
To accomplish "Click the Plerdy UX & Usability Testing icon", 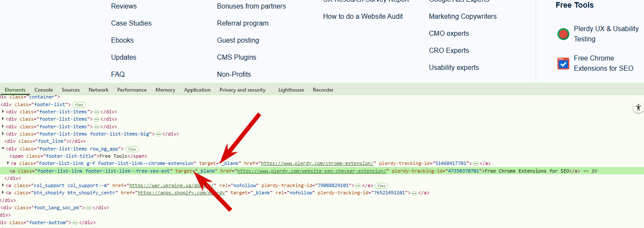I will point(563,34).
